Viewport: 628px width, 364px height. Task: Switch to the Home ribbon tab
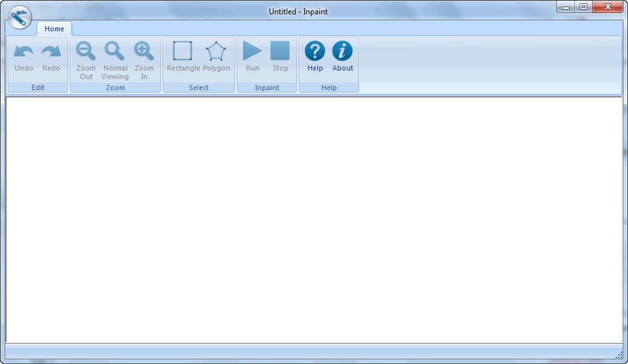(x=54, y=29)
